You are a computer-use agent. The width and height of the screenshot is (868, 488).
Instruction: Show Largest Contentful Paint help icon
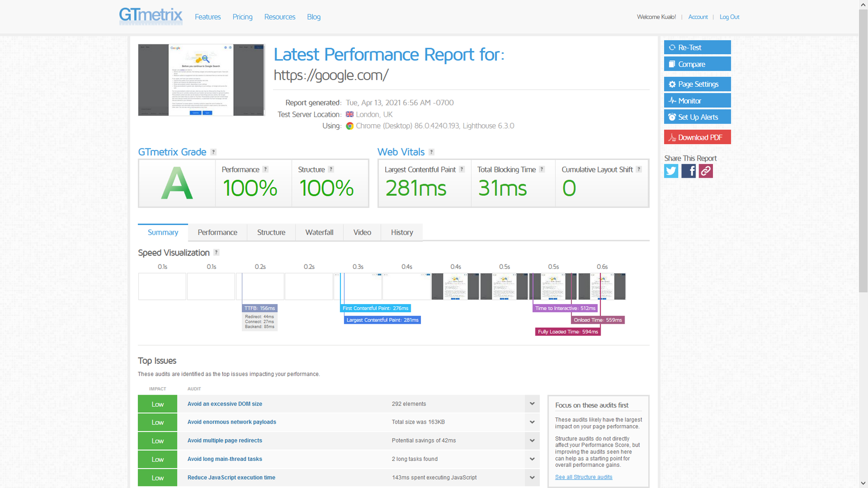[x=462, y=169]
